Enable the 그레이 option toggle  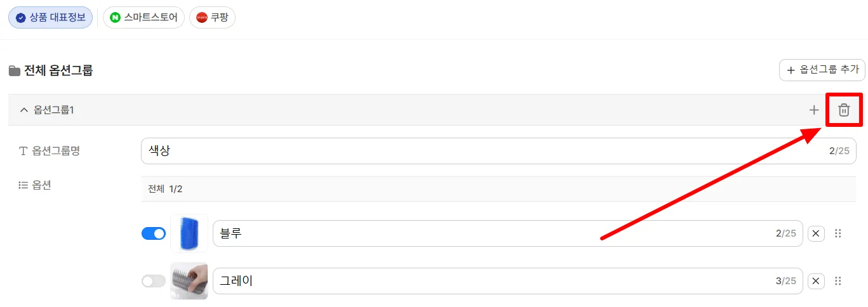click(x=154, y=281)
